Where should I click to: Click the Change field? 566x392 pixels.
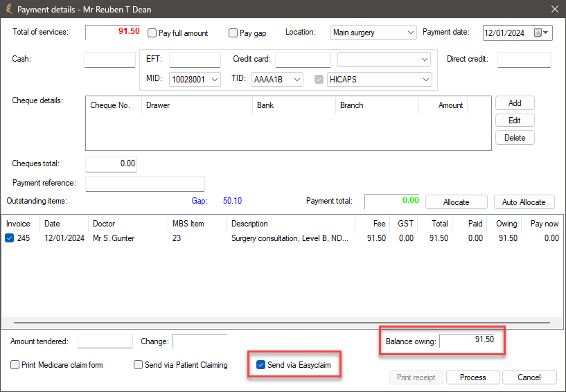200,341
